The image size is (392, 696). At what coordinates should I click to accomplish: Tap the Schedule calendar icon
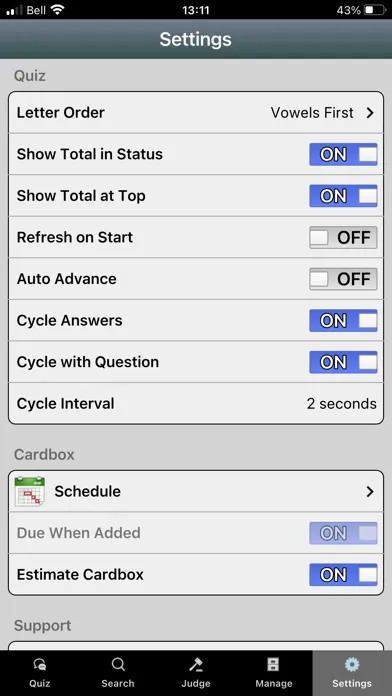click(30, 491)
